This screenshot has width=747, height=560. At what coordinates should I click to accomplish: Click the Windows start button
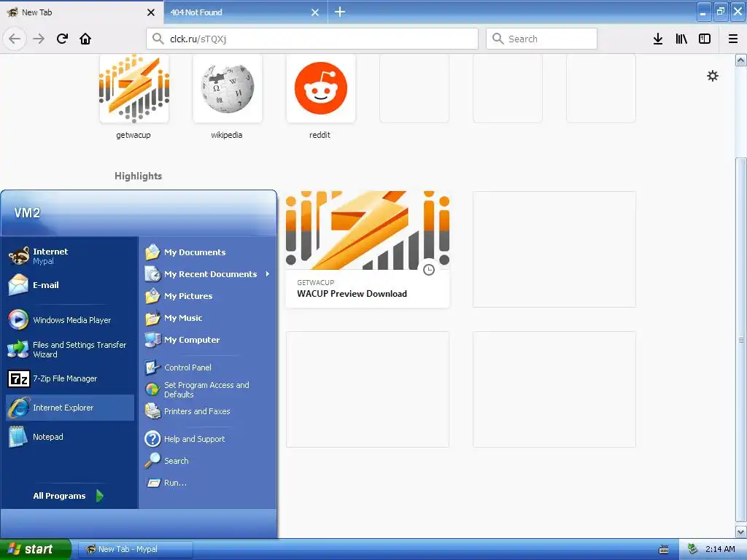pyautogui.click(x=35, y=549)
